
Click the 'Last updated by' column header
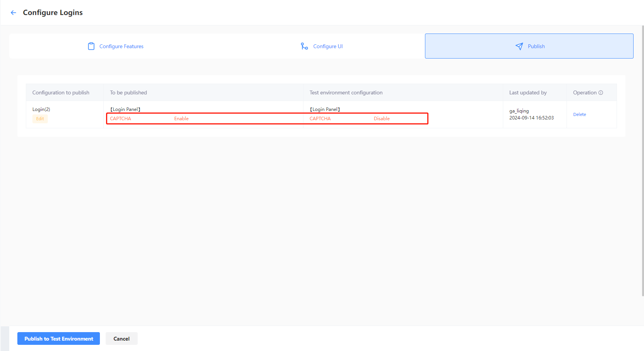[x=528, y=93]
